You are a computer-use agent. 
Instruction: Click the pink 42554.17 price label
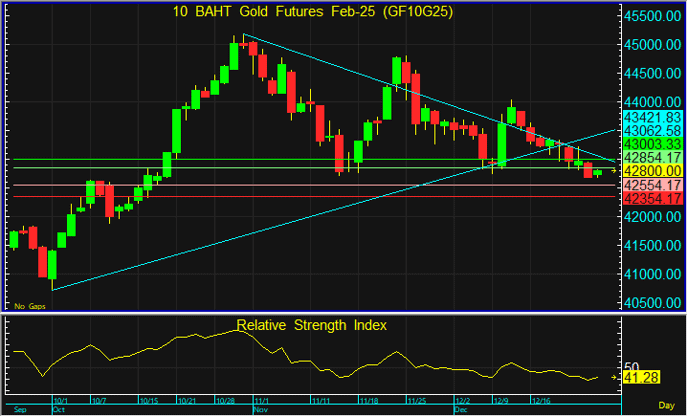pos(652,185)
